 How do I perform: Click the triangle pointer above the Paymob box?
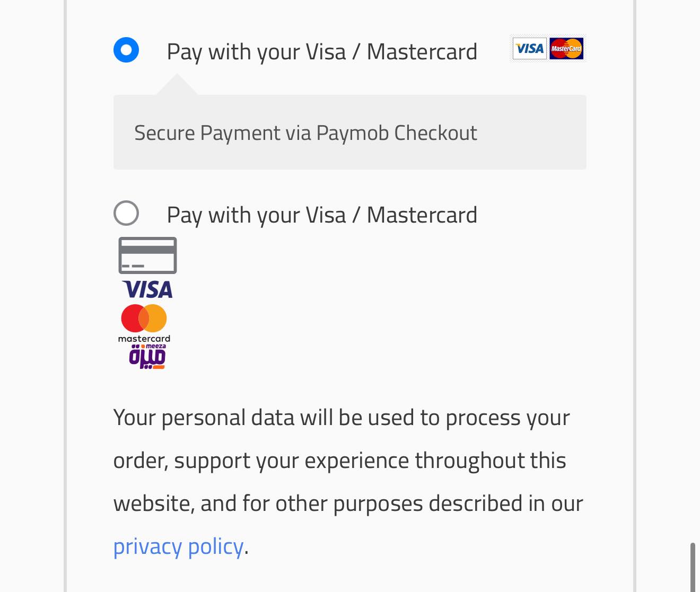coord(177,86)
